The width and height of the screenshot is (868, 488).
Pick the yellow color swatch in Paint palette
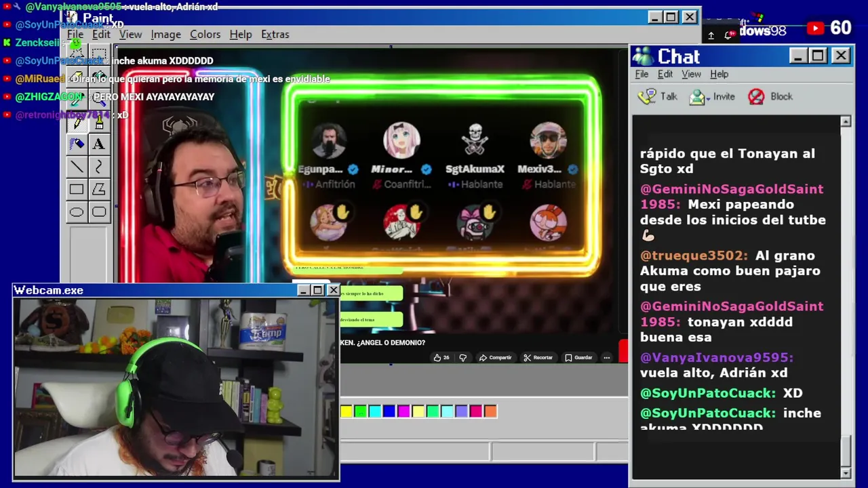[347, 411]
